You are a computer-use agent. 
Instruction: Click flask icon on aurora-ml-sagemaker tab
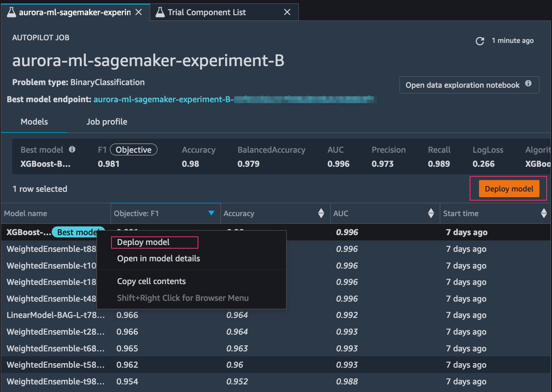(x=12, y=13)
